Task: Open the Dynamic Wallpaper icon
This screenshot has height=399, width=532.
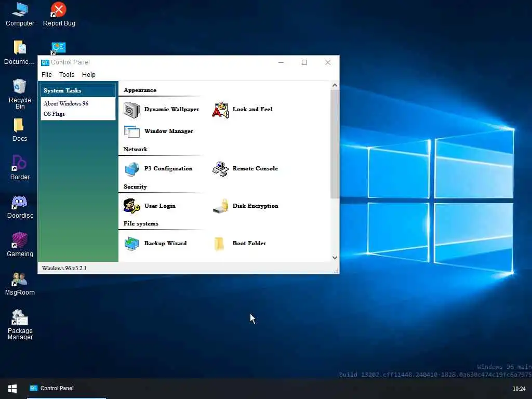Action: [131, 110]
